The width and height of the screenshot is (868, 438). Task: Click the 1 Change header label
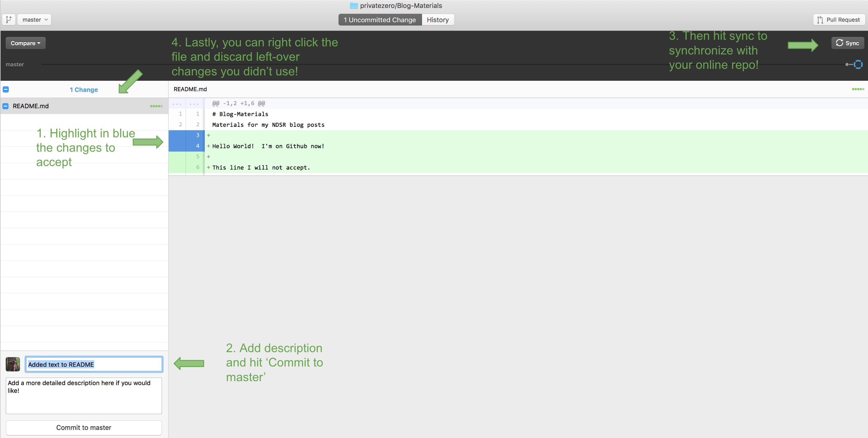point(84,90)
